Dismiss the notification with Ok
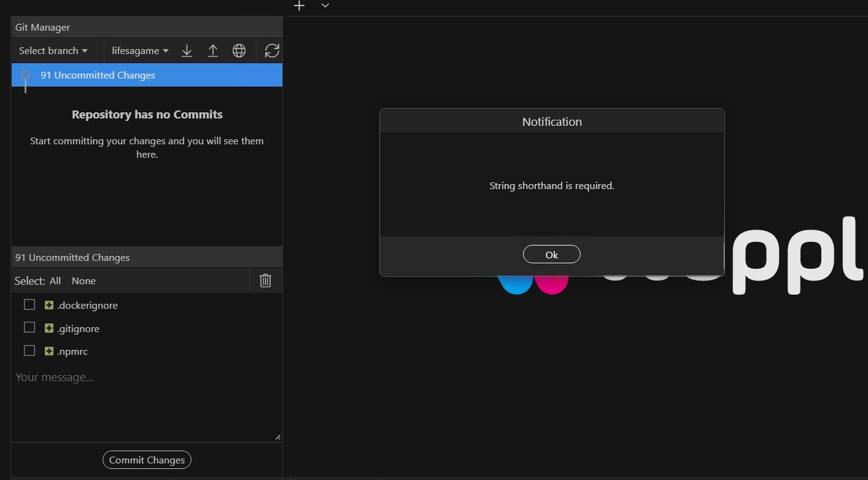This screenshot has height=480, width=868. (552, 254)
